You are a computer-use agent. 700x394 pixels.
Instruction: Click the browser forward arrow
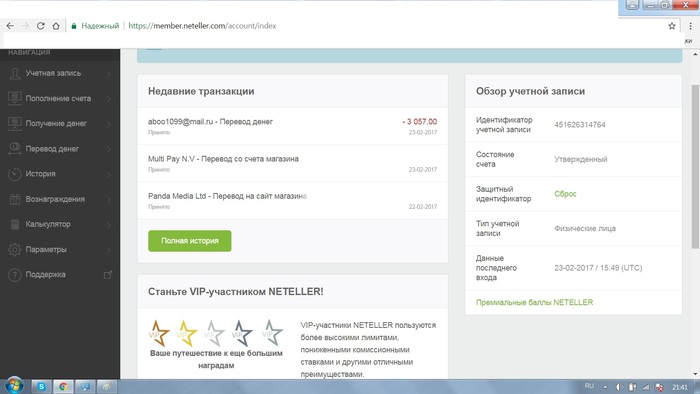[x=25, y=26]
